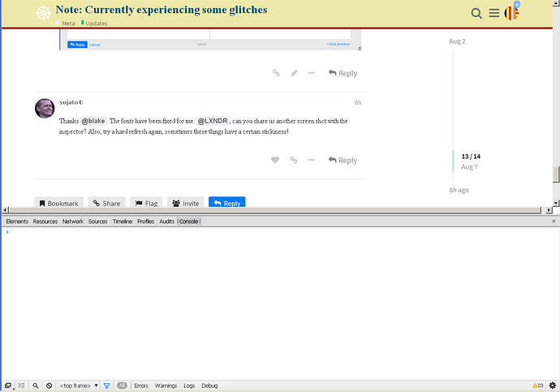Switch to the Timeline devtools tab
Image resolution: width=560 pixels, height=392 pixels.
(x=123, y=222)
